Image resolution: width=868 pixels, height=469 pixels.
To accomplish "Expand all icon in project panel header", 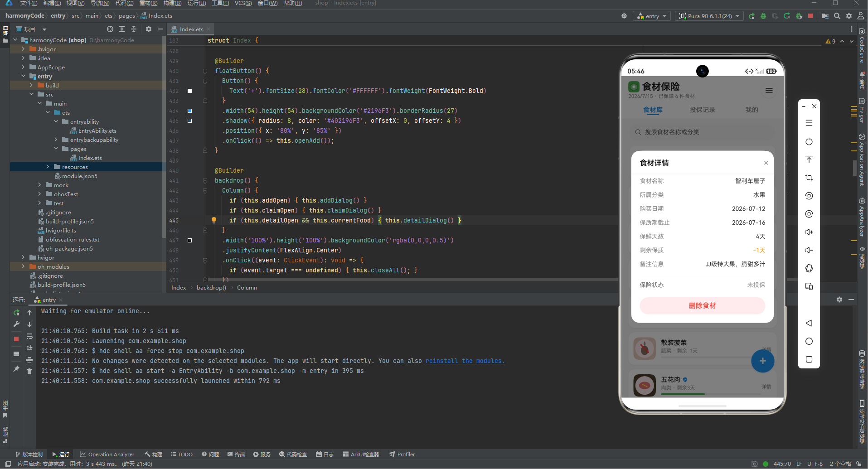I will (122, 29).
